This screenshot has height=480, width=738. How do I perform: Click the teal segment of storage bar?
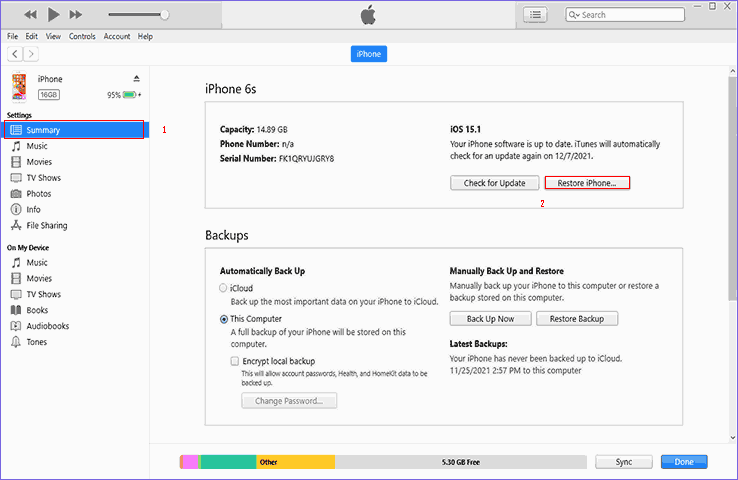[x=229, y=462]
